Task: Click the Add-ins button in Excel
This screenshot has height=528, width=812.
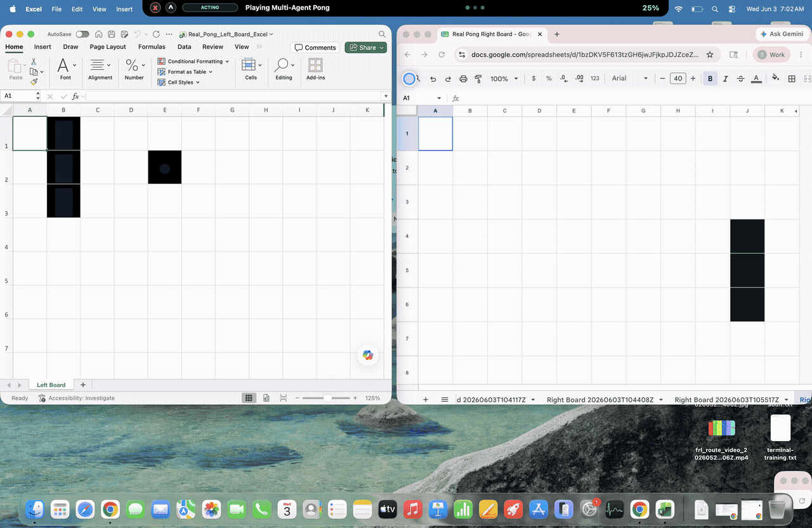Action: click(315, 69)
